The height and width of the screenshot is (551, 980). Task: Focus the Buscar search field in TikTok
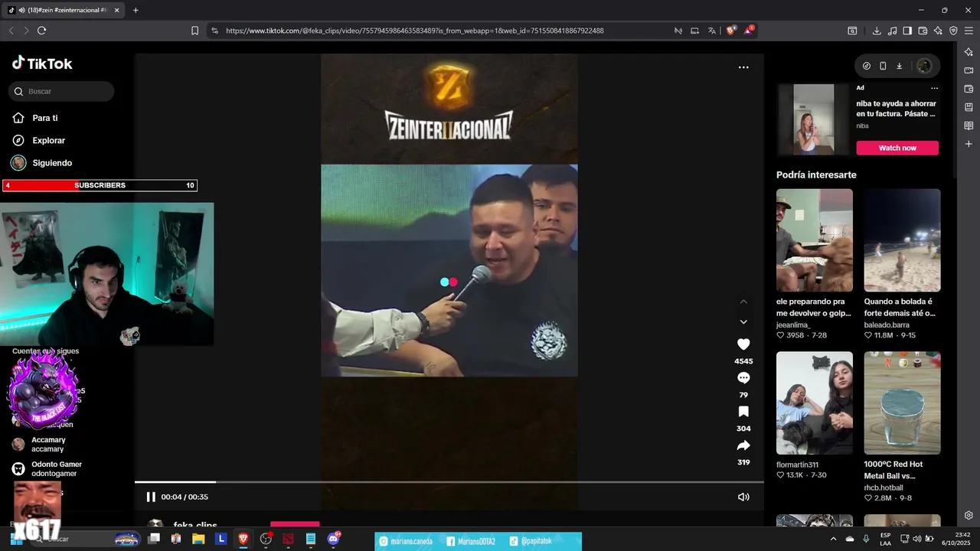(61, 91)
